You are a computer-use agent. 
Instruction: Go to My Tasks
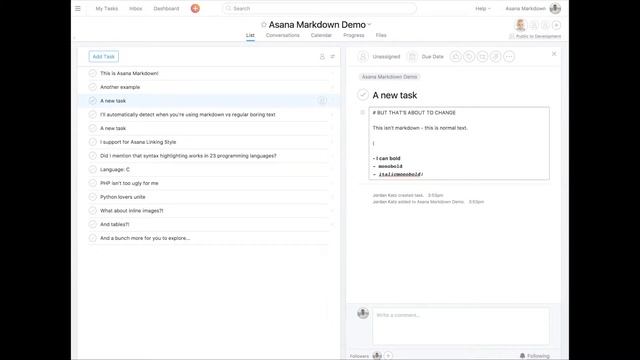coord(107,9)
